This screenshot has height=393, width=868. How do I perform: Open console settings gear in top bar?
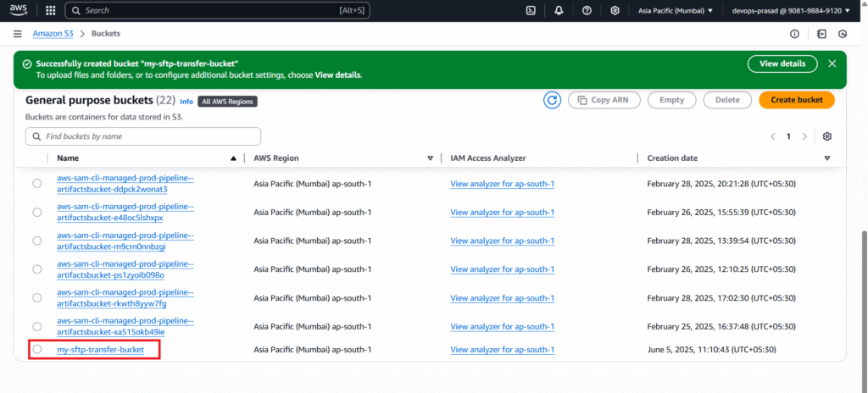point(615,10)
